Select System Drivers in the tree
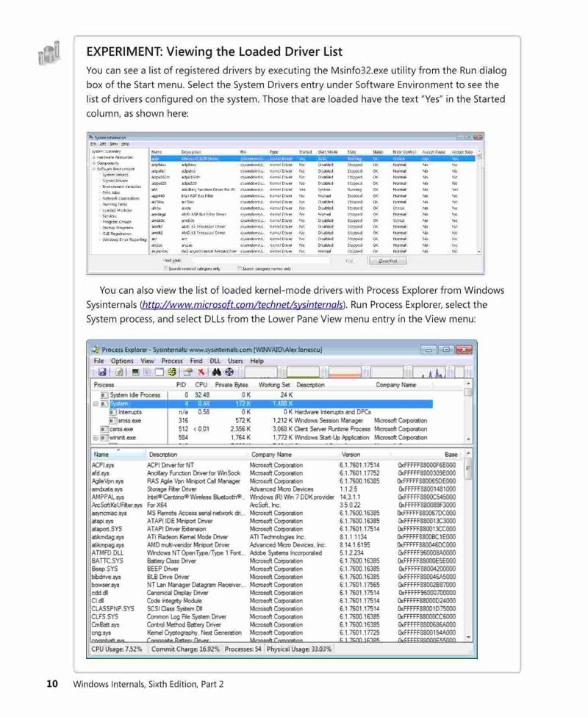The image size is (588, 717). pyautogui.click(x=115, y=175)
